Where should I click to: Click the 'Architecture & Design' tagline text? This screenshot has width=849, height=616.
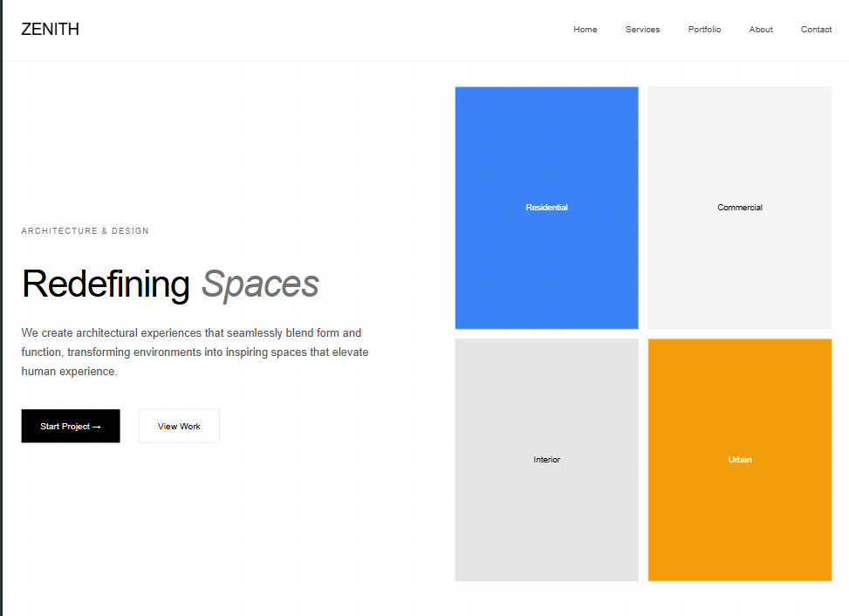point(86,231)
